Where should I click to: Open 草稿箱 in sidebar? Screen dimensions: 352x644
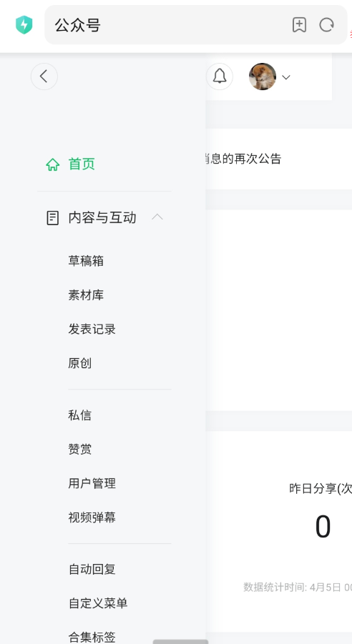tap(86, 261)
